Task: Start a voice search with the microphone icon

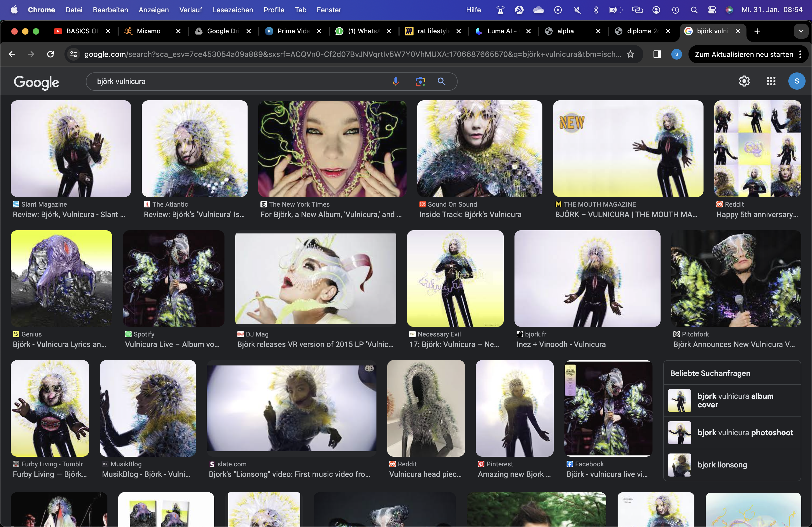Action: coord(396,82)
